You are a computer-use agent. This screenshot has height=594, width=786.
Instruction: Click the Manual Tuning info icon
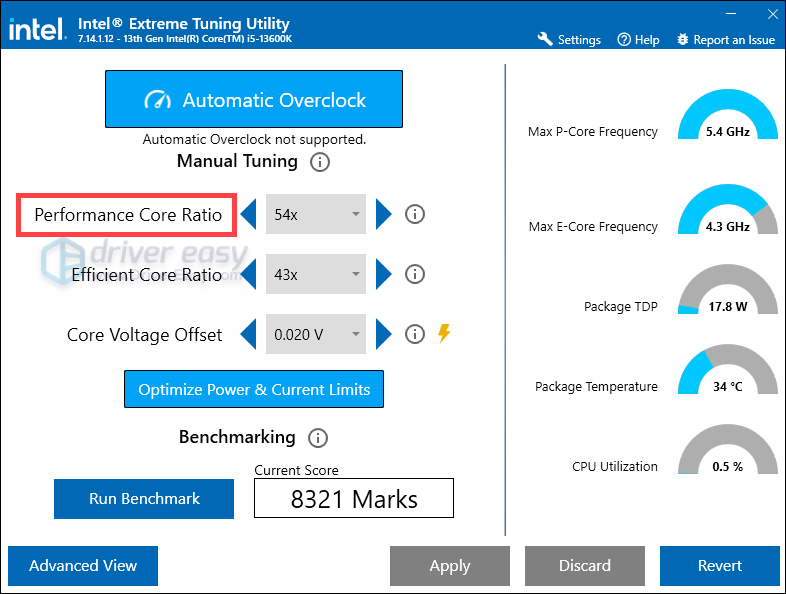click(319, 162)
